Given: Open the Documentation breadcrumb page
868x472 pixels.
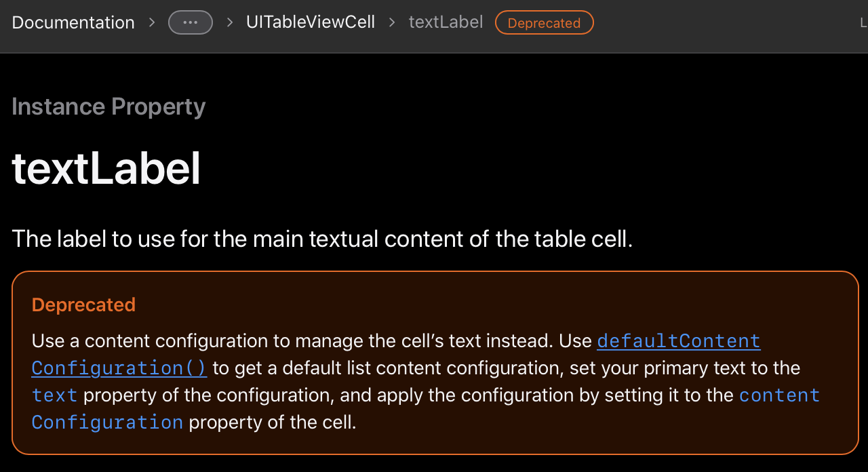Looking at the screenshot, I should [73, 22].
